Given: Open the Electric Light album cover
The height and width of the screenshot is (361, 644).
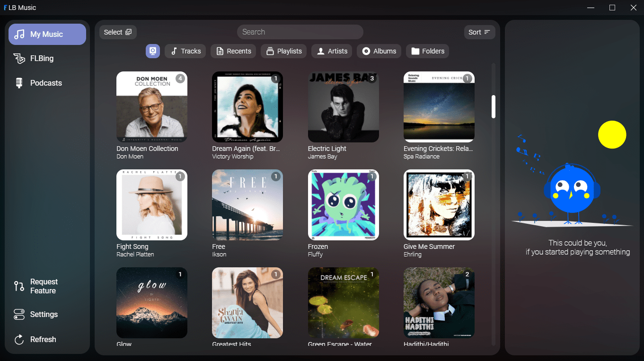Looking at the screenshot, I should (x=344, y=107).
